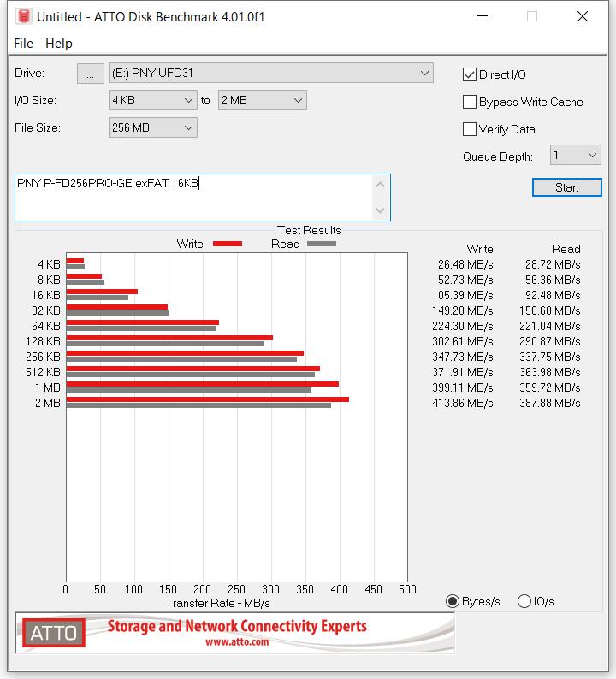Click the 28.72 MB/s read value

coord(553,264)
